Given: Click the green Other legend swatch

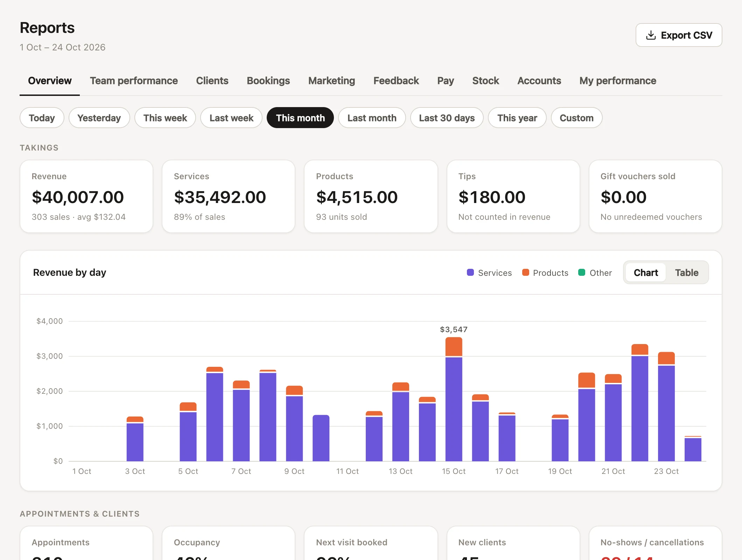Looking at the screenshot, I should pyautogui.click(x=582, y=272).
